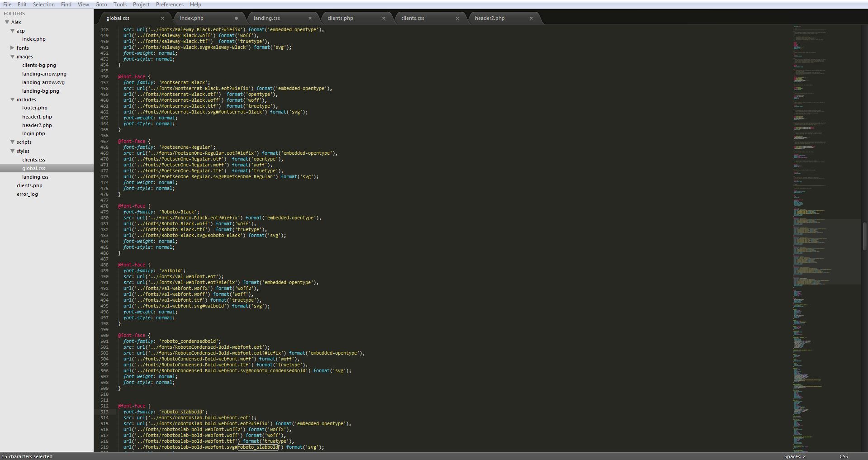The width and height of the screenshot is (868, 460).
Task: Open error_log file in sidebar
Action: point(28,194)
